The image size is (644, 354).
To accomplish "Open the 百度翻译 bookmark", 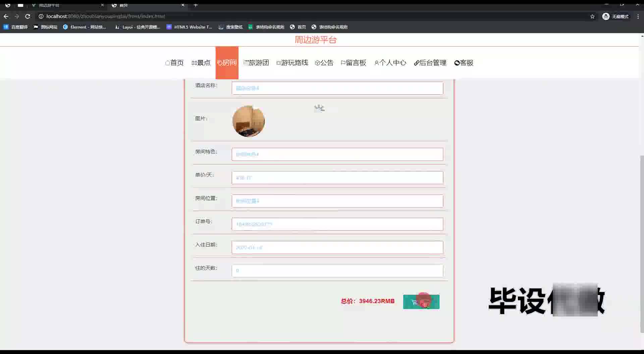I will click(15, 27).
